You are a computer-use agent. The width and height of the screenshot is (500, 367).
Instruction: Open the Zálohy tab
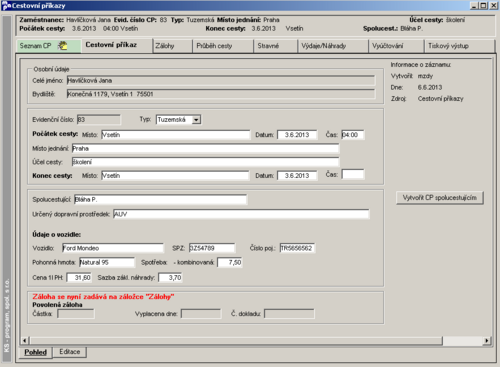[173, 46]
